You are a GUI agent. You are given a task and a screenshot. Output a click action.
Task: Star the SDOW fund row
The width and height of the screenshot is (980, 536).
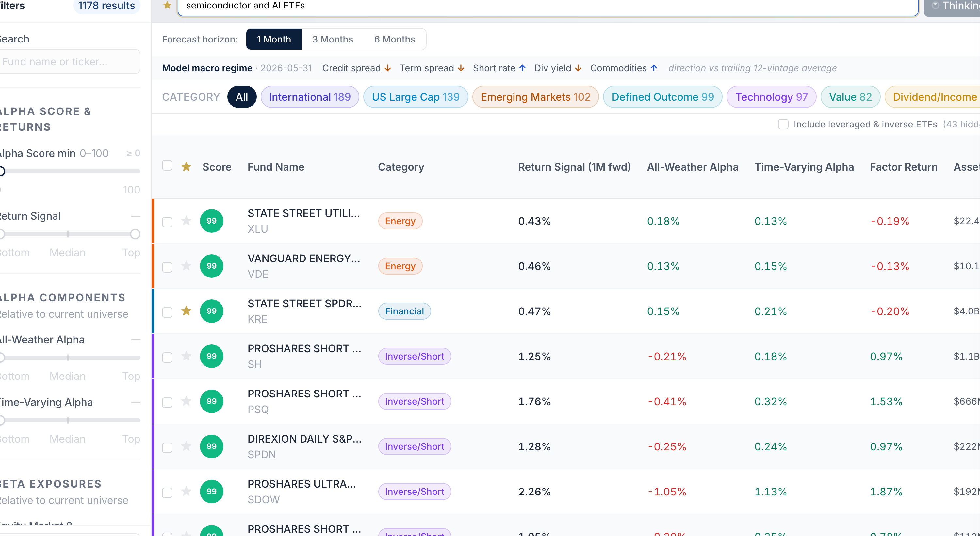(x=186, y=491)
